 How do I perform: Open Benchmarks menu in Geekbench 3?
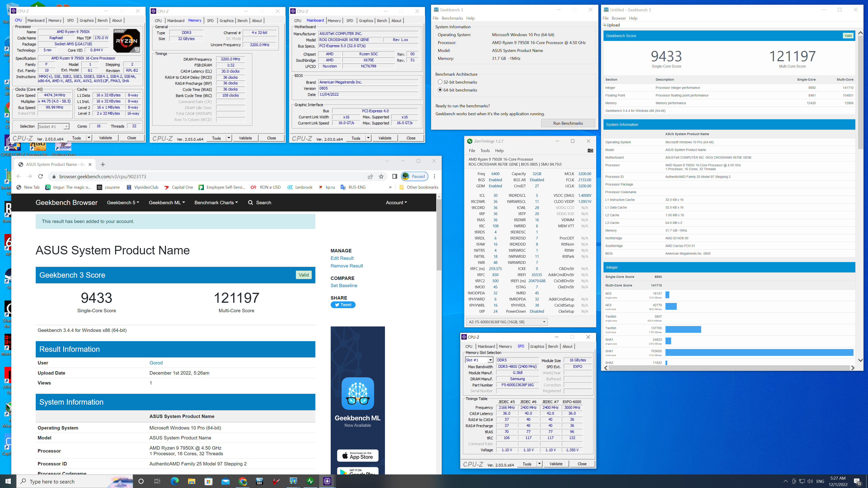pos(452,18)
